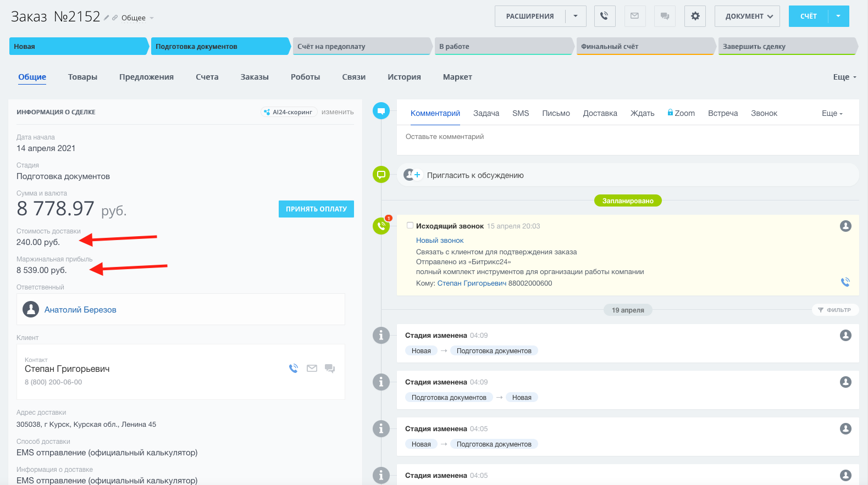The image size is (868, 485).
Task: Click the add-person icon in Пригласить к обсуждению
Action: pyautogui.click(x=412, y=175)
